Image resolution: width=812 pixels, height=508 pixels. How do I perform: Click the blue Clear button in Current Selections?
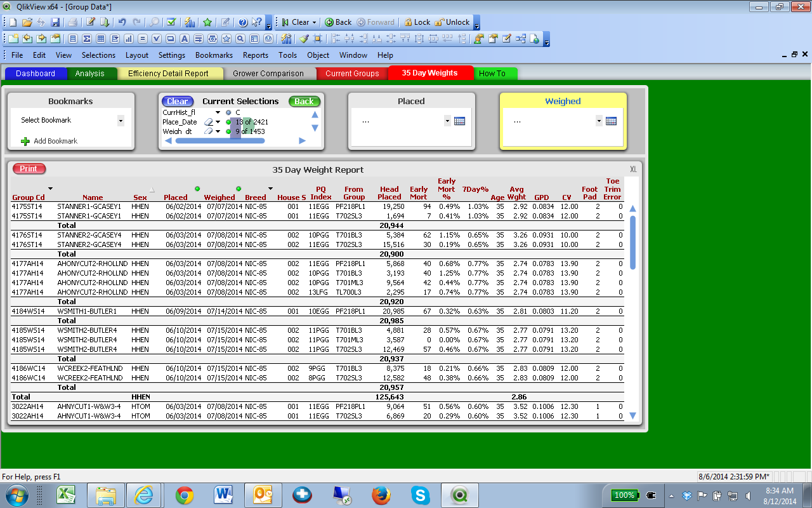(177, 102)
